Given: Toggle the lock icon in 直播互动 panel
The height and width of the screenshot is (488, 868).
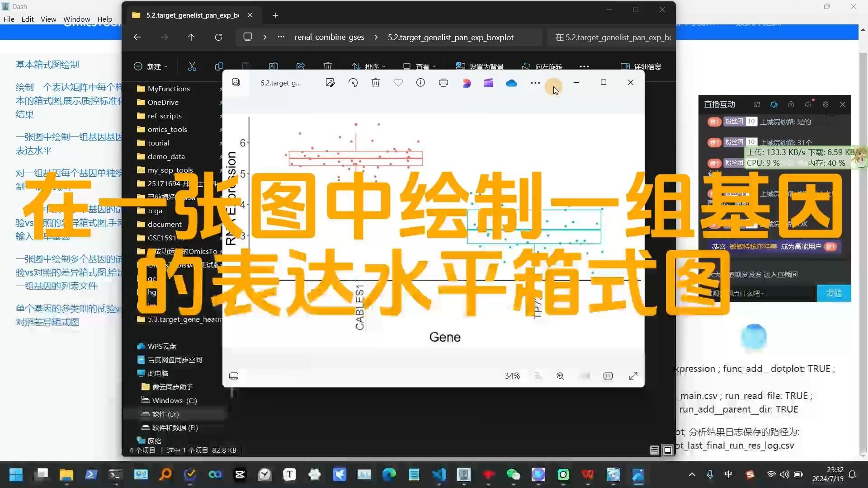Looking at the screenshot, I should 791,104.
